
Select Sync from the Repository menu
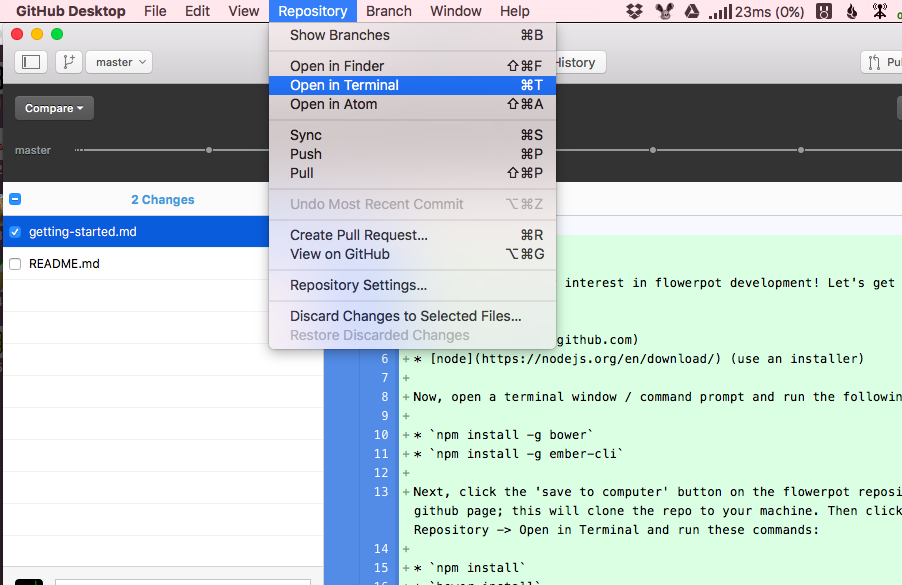[412, 135]
